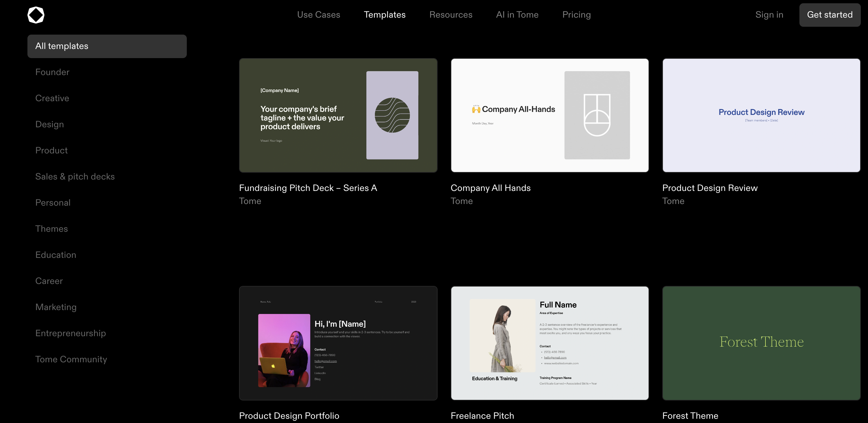Open the Pricing page

point(576,15)
